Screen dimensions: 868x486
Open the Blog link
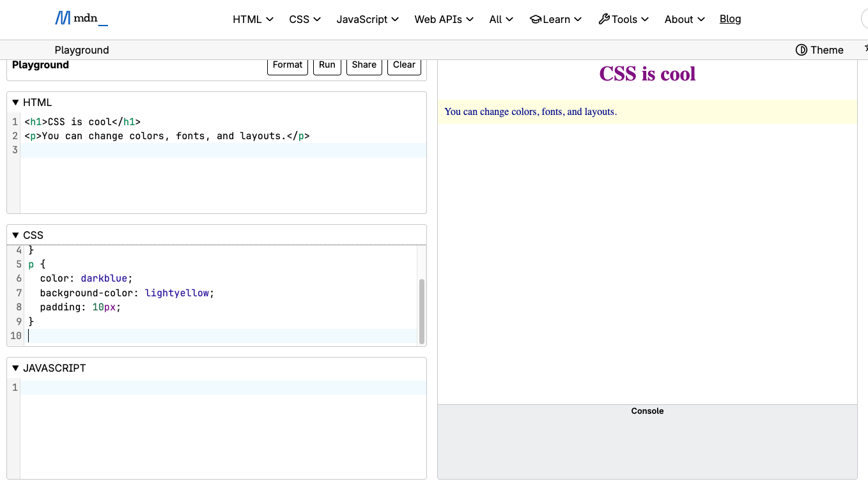730,19
